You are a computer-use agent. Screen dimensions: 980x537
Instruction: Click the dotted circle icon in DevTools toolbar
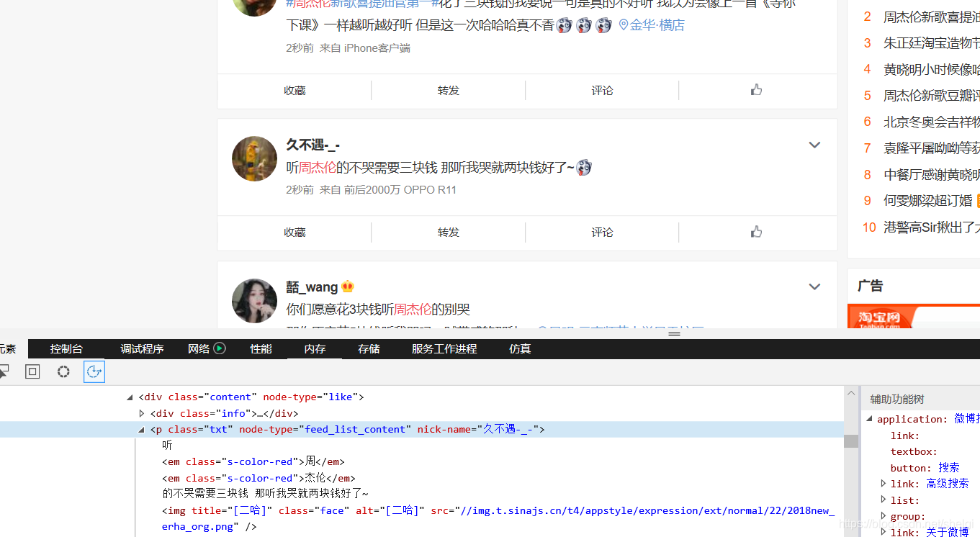[63, 371]
